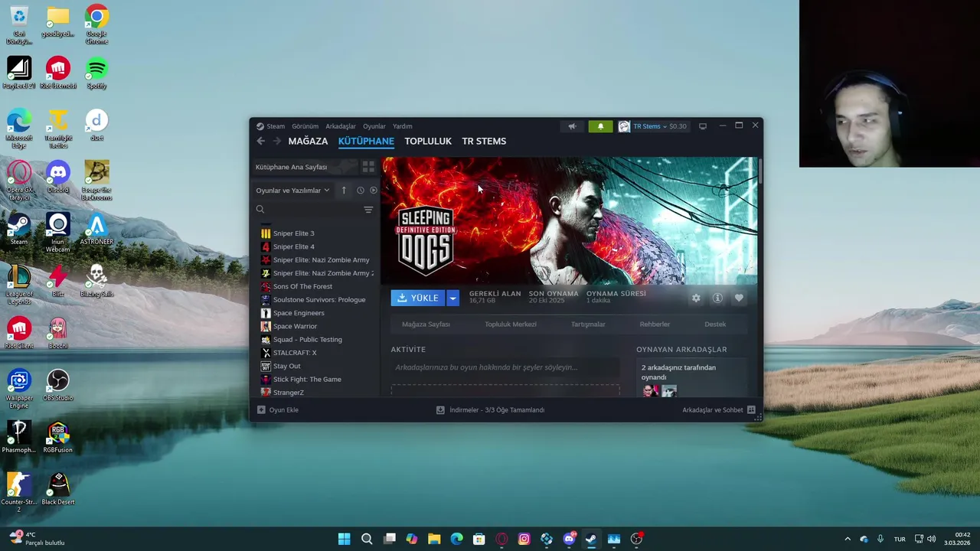Click the blue YÜKLE install button
The width and height of the screenshot is (980, 551).
418,298
